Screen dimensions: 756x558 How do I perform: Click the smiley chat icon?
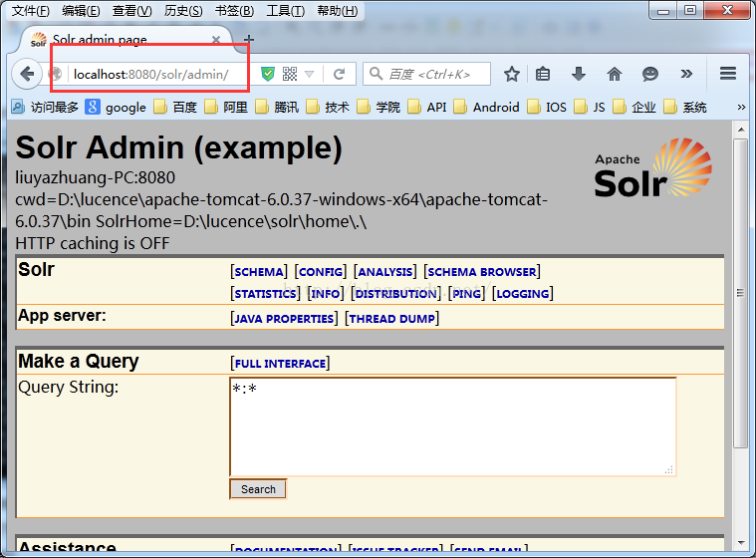[x=650, y=75]
